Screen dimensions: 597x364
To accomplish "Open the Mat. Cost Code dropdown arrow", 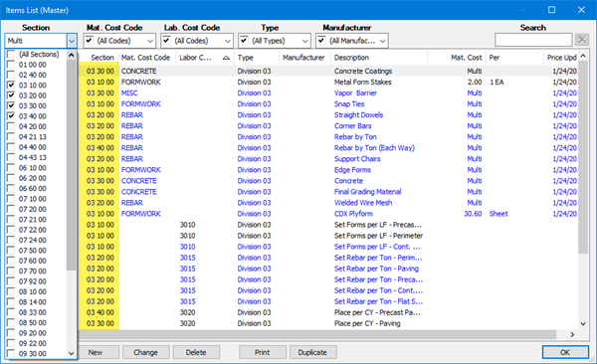I will [x=150, y=41].
